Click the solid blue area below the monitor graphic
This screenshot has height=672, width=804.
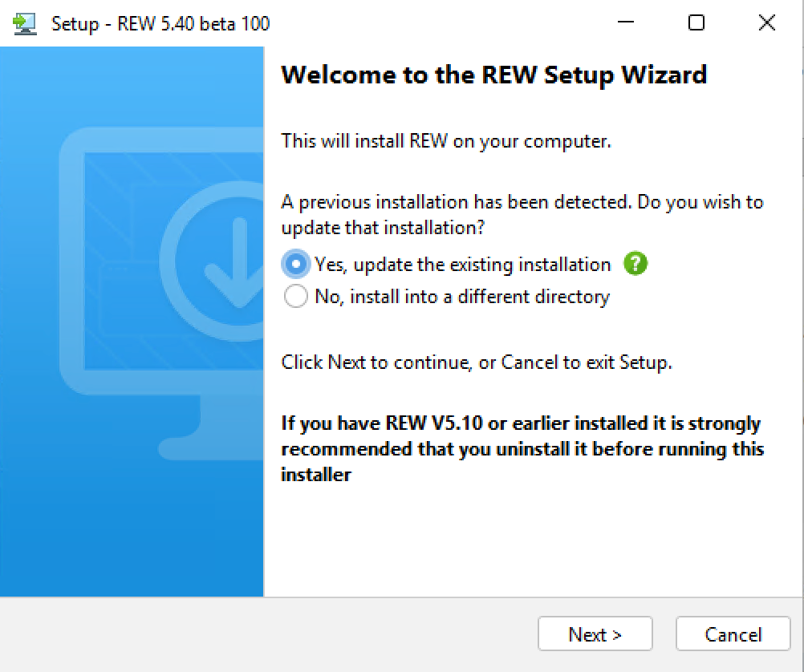pos(132,529)
